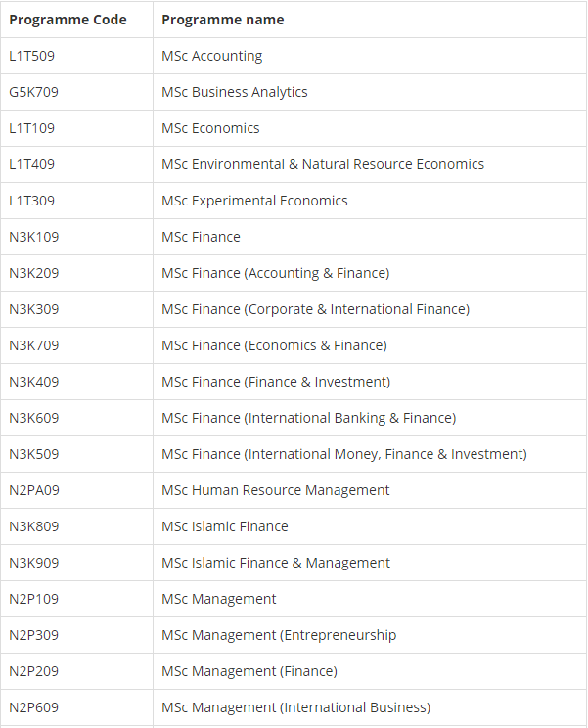Screen dimensions: 588x728
Task: Click the N3K109 MSc Finance code
Action: click(34, 237)
